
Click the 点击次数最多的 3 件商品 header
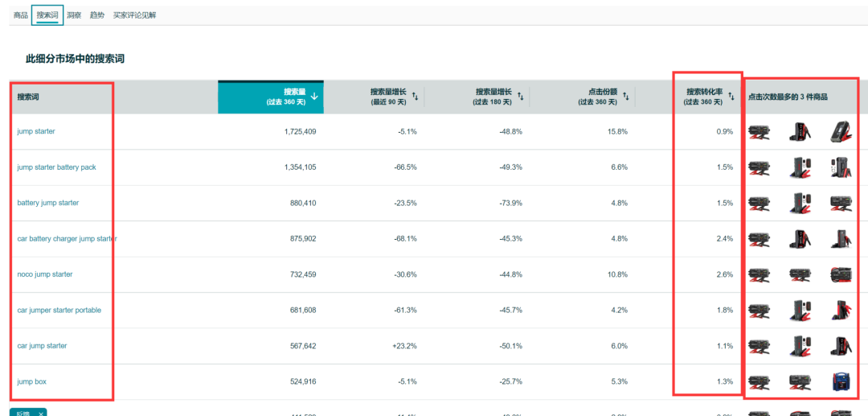[x=788, y=97]
